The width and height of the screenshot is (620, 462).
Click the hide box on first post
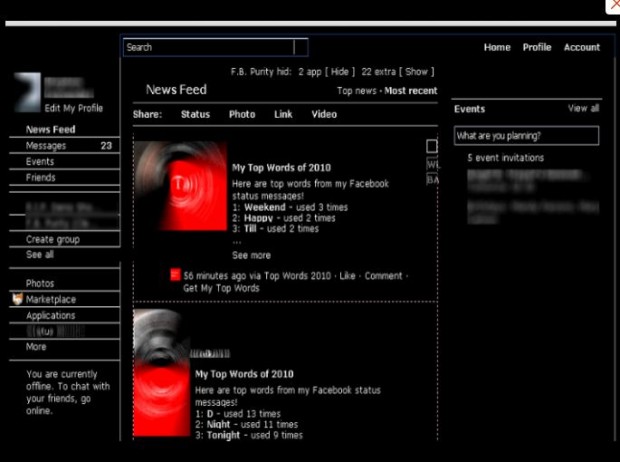[432, 146]
